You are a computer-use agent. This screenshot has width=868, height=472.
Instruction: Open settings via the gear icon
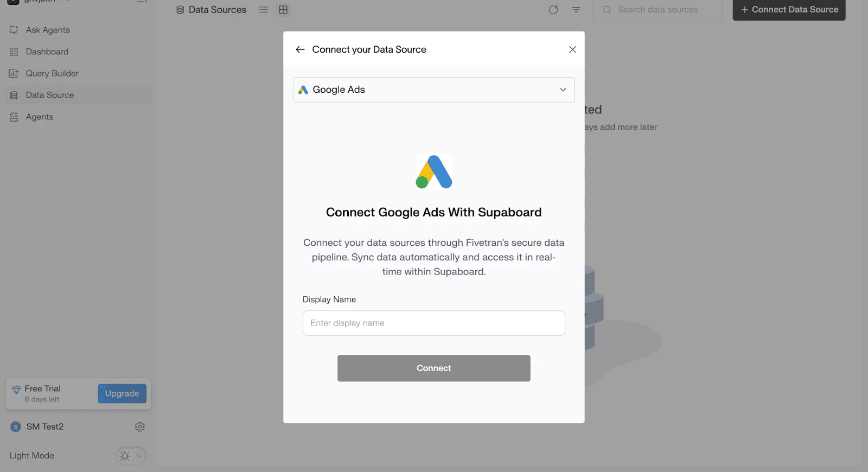pyautogui.click(x=140, y=427)
